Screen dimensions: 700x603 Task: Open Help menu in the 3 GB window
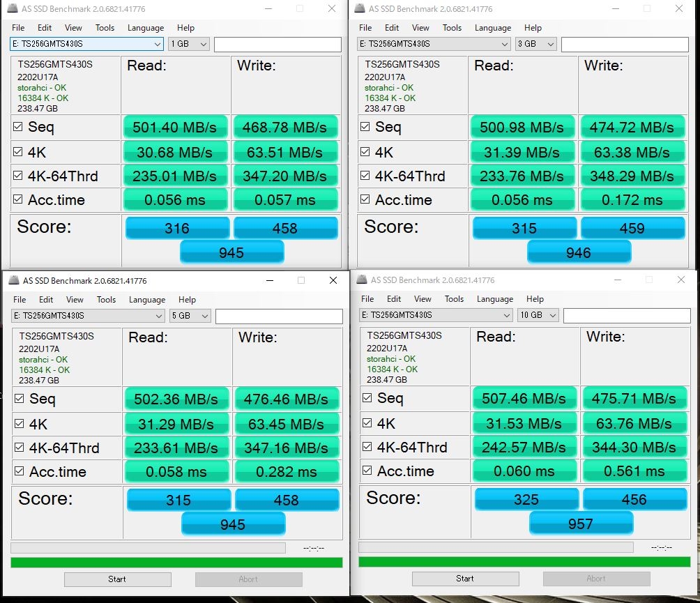(x=533, y=28)
